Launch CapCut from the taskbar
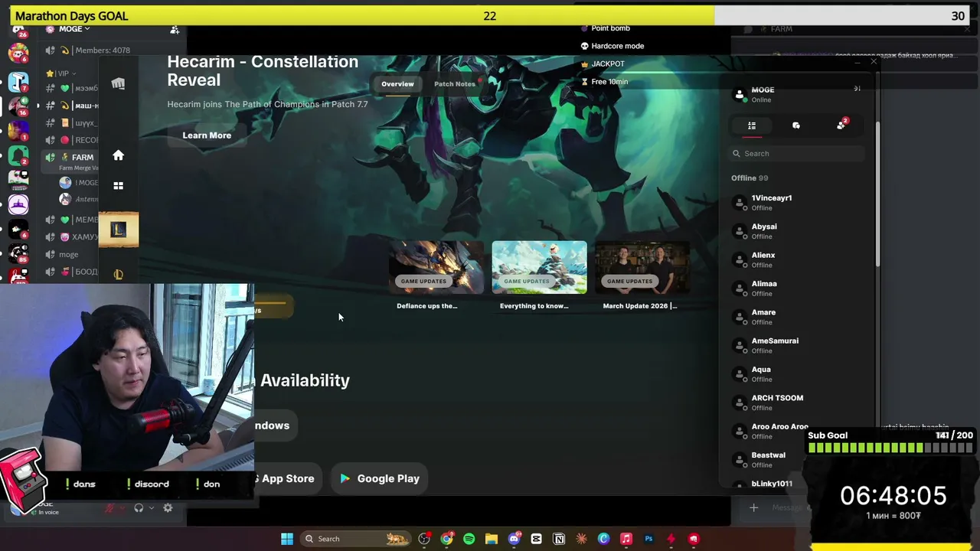 pos(536,539)
